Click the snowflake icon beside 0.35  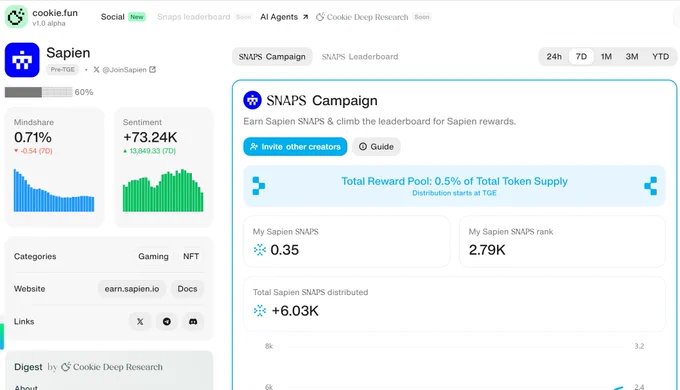click(x=259, y=250)
